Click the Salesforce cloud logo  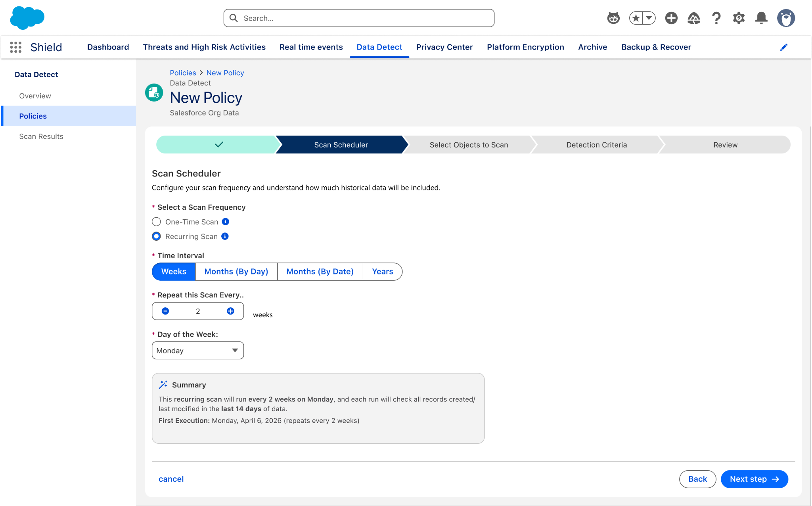[x=27, y=18]
